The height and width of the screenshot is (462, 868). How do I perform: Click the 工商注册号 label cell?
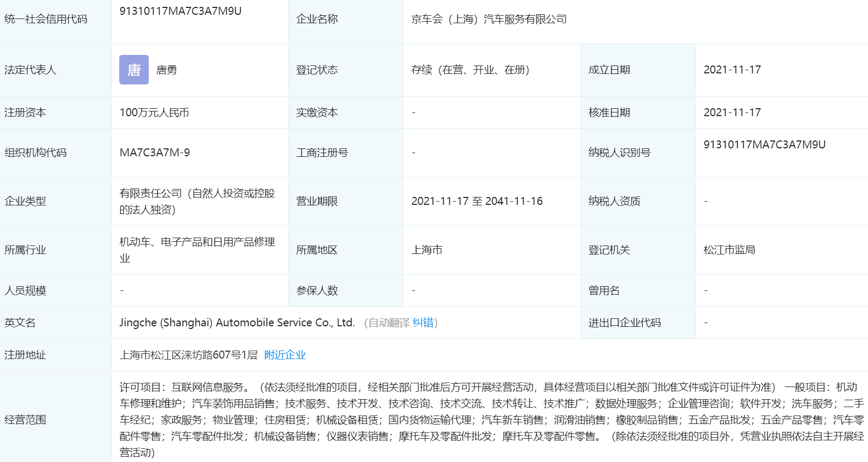[346, 153]
